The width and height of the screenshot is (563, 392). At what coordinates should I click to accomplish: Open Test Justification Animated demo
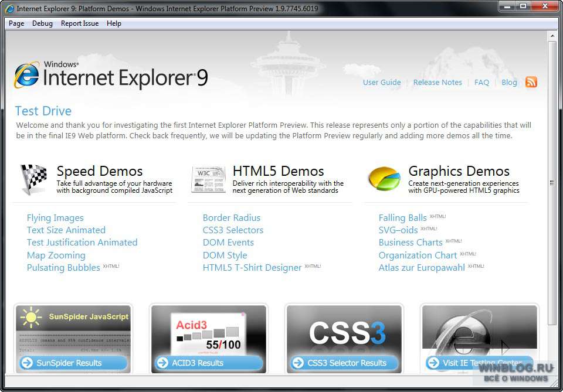click(82, 243)
